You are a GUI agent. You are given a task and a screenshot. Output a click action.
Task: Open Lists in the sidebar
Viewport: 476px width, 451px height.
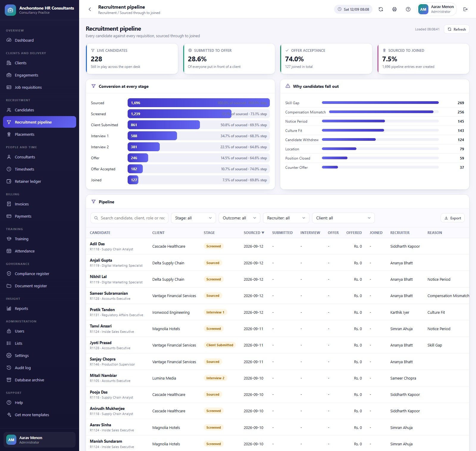pos(40,343)
